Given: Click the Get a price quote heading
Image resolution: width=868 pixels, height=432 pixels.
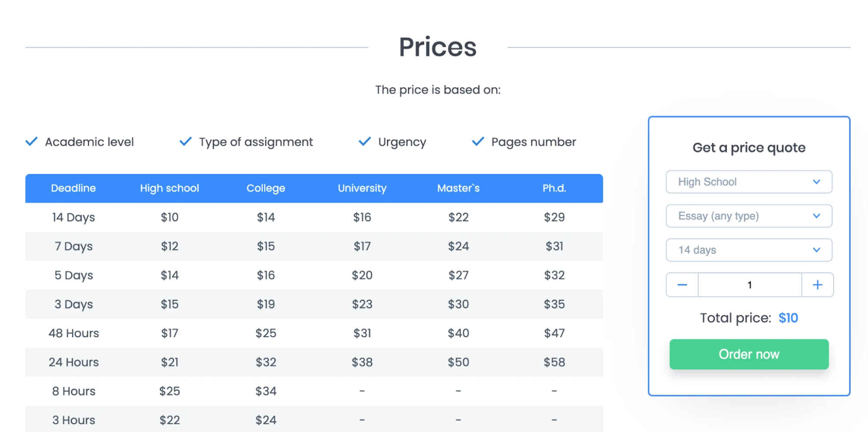Looking at the screenshot, I should coord(749,148).
